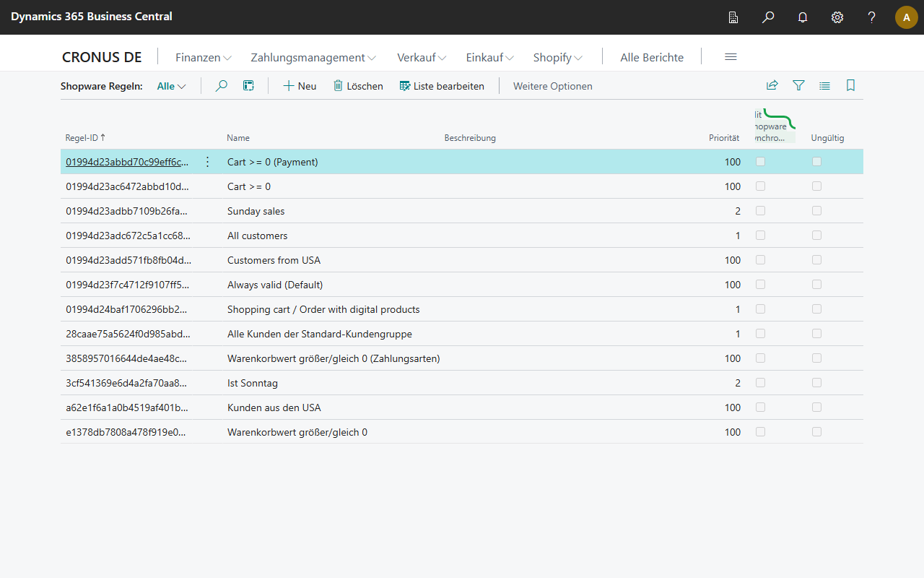Expand the Finanzen menu

204,57
